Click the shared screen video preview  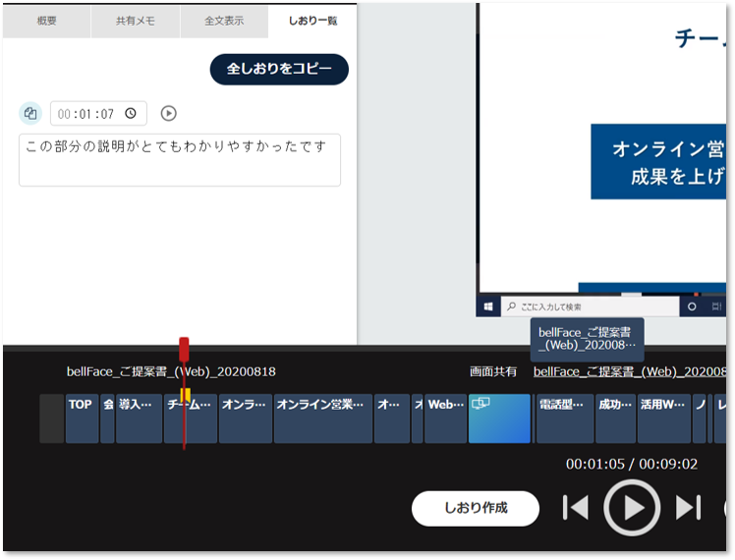pos(602,159)
